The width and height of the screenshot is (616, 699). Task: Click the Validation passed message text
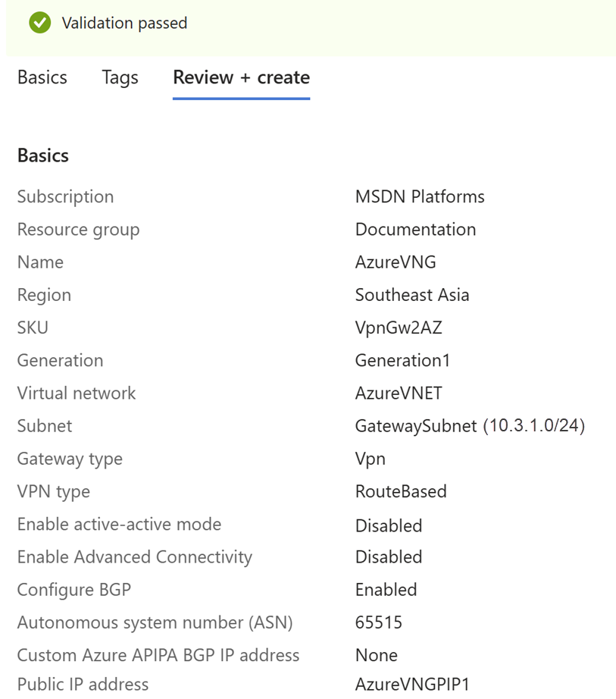[124, 24]
